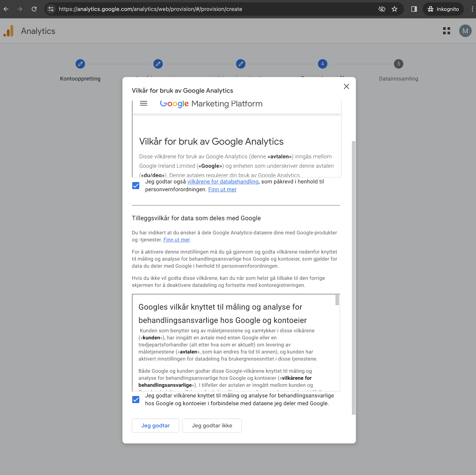
Task: Open the Inkognito profile button
Action: (443, 9)
